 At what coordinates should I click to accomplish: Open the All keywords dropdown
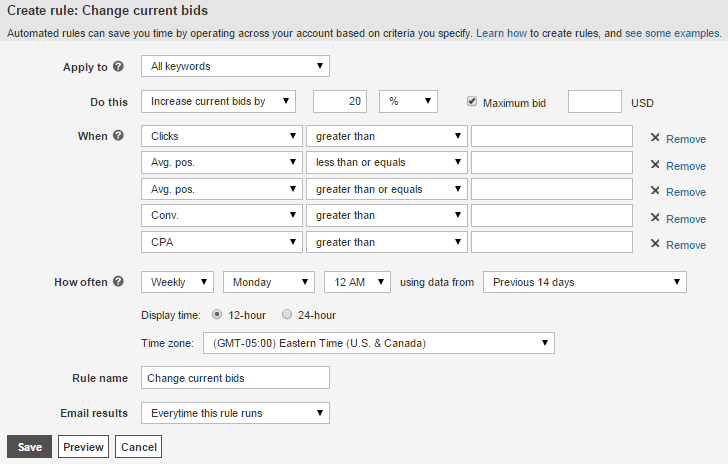click(235, 66)
